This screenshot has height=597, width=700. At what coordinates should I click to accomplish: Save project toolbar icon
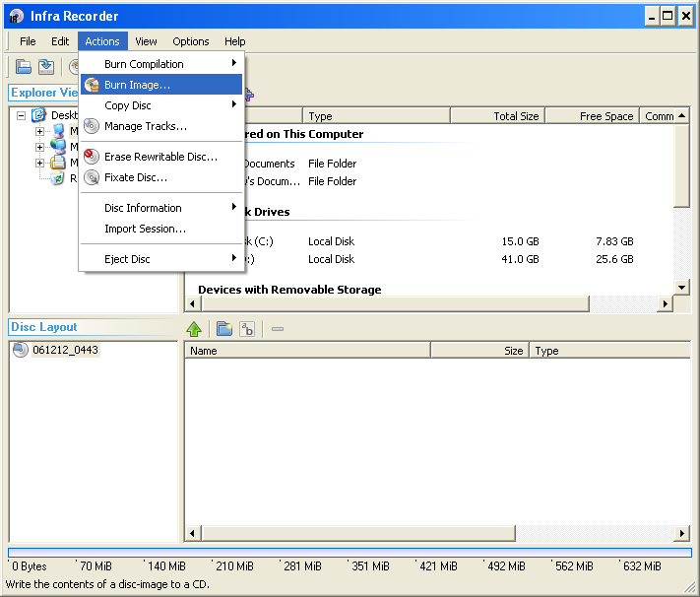point(46,67)
